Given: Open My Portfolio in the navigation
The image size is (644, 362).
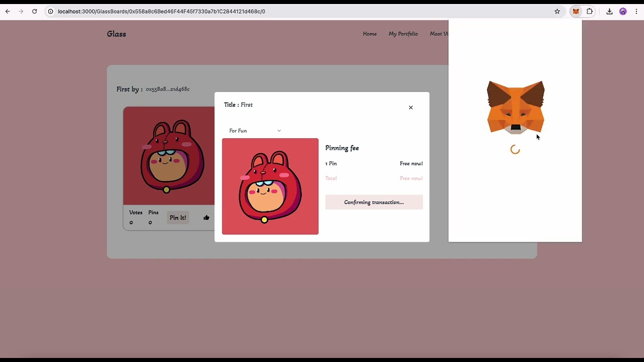Looking at the screenshot, I should click(x=403, y=34).
